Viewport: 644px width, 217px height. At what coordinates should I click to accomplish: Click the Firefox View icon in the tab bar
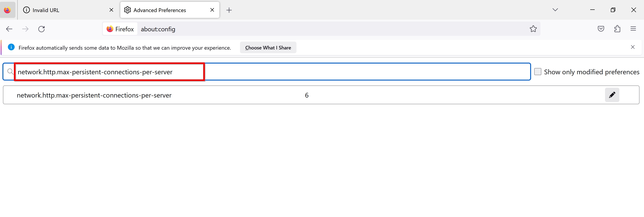click(x=7, y=10)
